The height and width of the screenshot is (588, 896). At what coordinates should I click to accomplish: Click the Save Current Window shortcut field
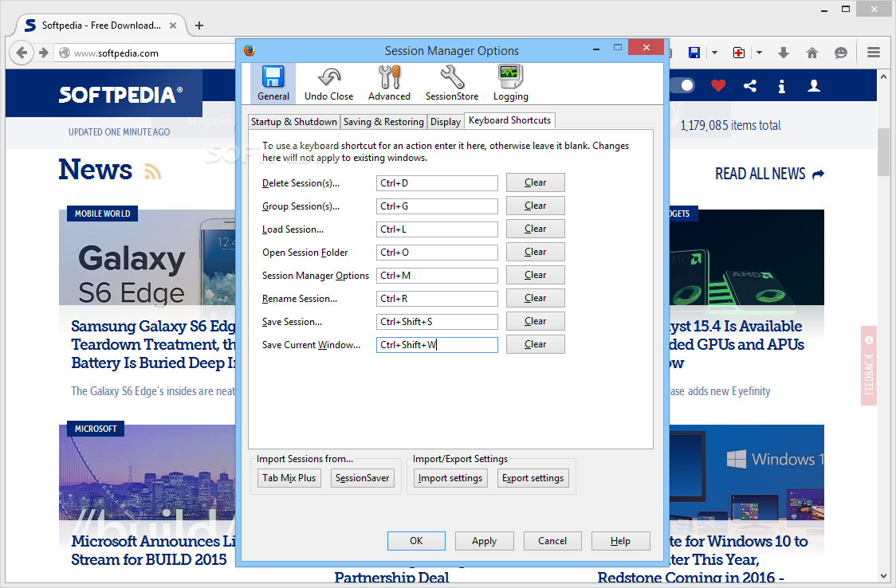click(x=437, y=345)
